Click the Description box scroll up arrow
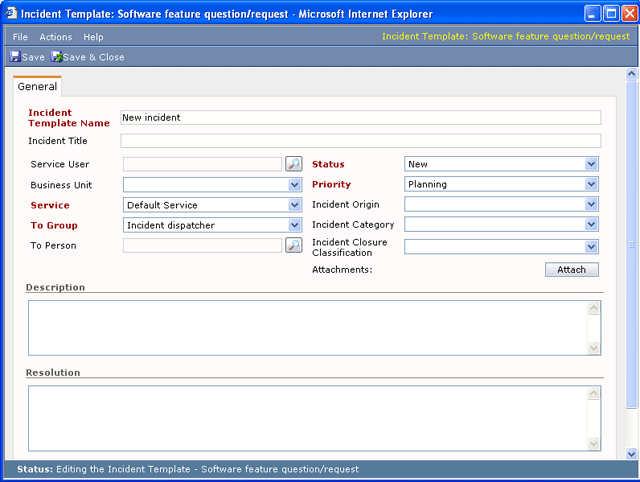Image resolution: width=640 pixels, height=482 pixels. coord(593,308)
